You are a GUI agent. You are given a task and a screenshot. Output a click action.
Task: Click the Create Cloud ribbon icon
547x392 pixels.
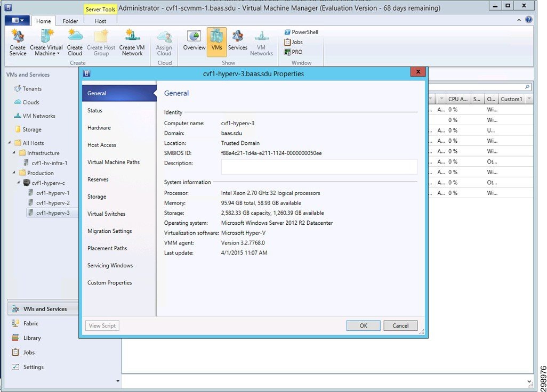click(75, 43)
